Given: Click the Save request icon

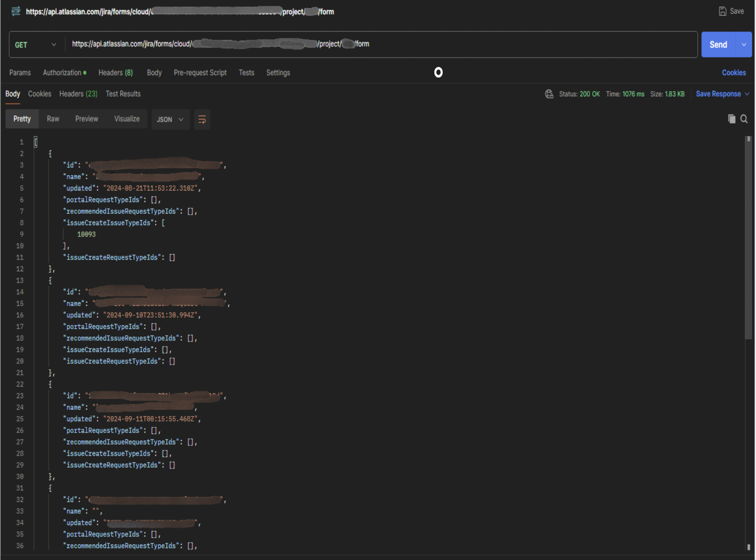Looking at the screenshot, I should pos(723,11).
